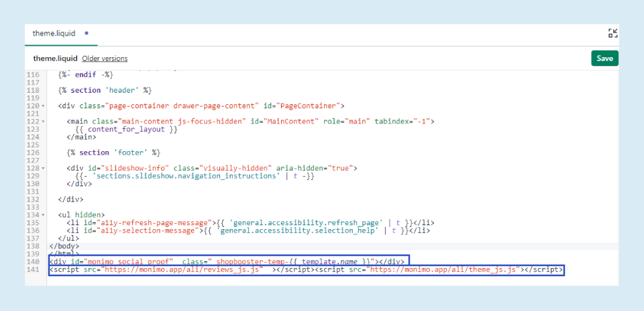
Task: Click the section 'footer' code line
Action: pos(113,152)
